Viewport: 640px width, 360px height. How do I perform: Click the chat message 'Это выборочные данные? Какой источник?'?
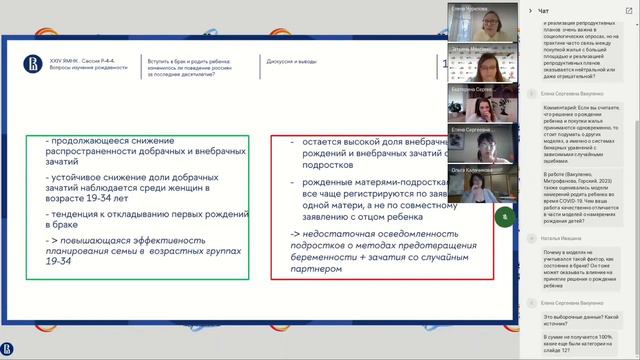[581, 320]
